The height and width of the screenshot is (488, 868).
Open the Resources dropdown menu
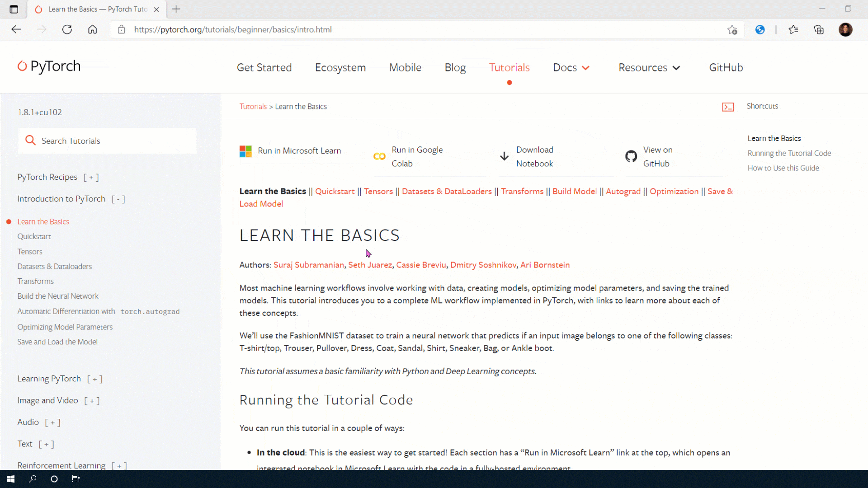(x=649, y=67)
